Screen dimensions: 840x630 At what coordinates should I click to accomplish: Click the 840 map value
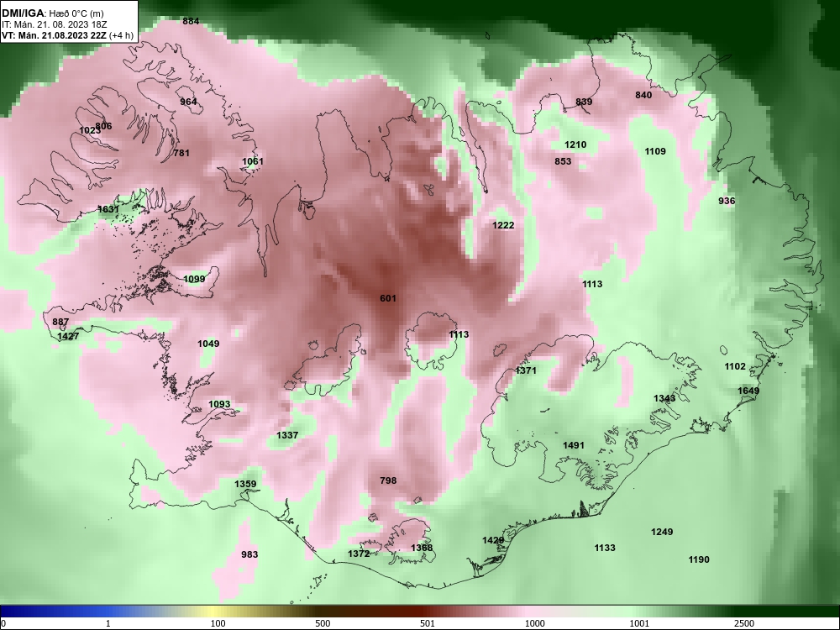(643, 95)
